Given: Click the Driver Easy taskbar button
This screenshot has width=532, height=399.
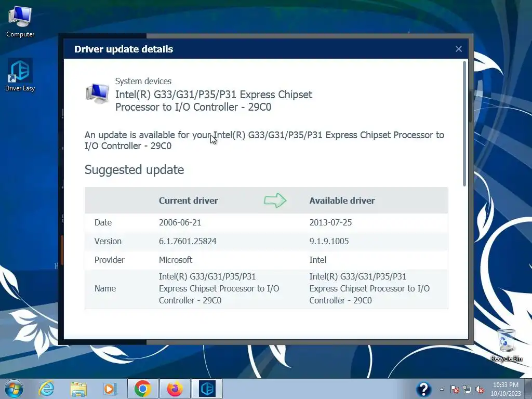Looking at the screenshot, I should tap(207, 389).
